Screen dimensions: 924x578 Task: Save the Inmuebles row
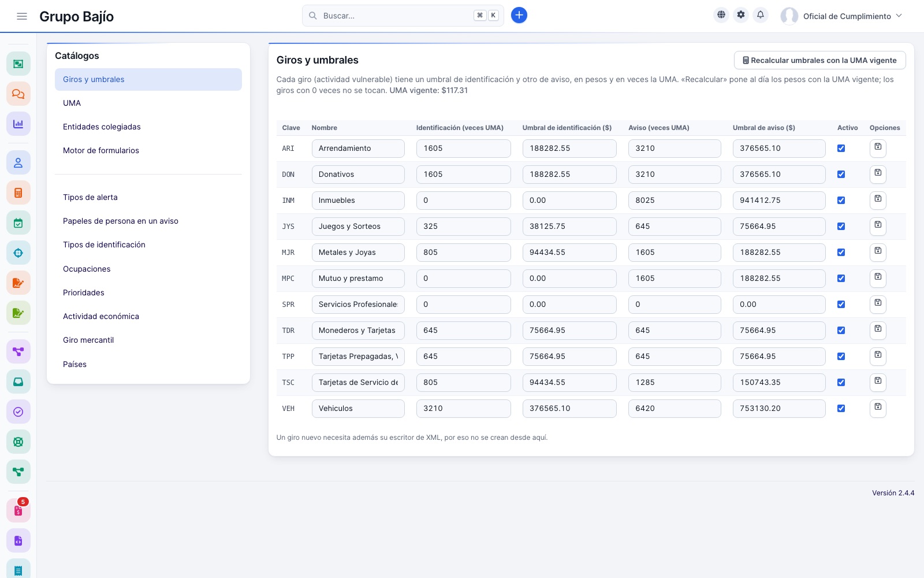point(878,201)
